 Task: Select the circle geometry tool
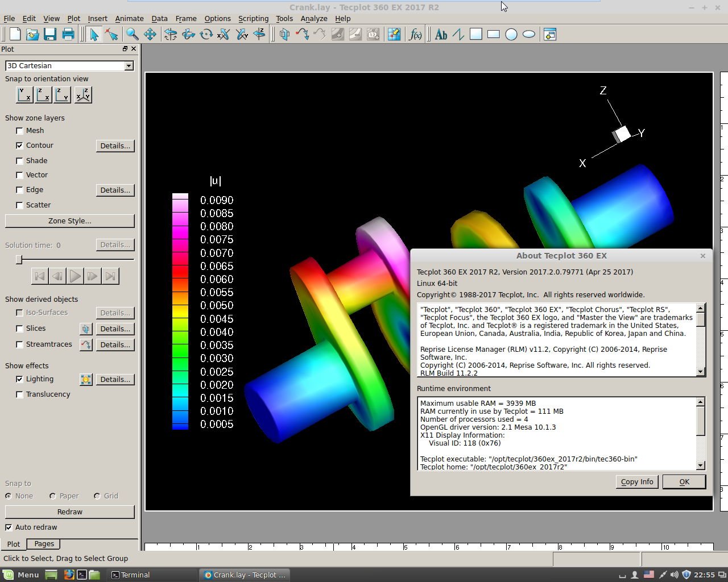(x=511, y=34)
